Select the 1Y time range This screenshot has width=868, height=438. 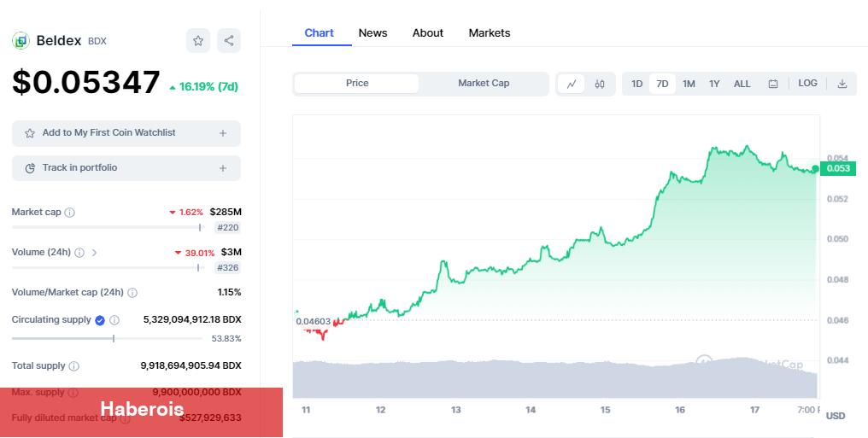click(714, 84)
